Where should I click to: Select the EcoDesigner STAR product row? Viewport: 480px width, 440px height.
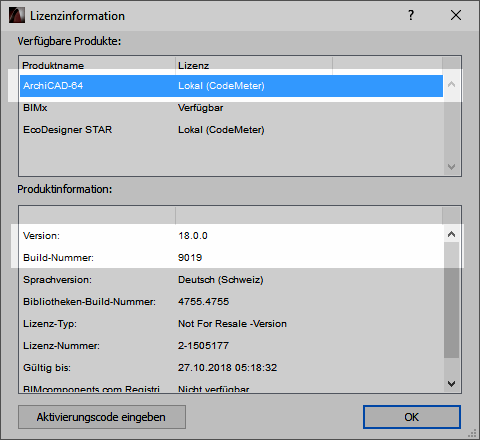[231, 130]
